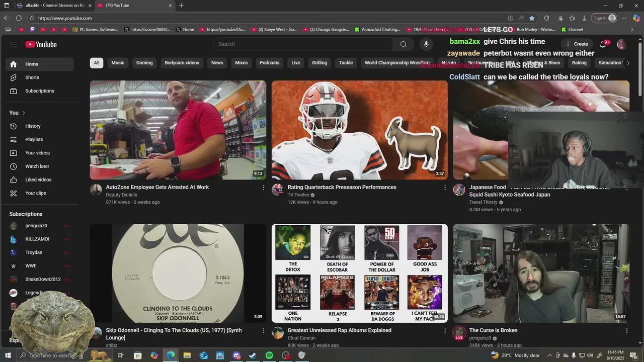Open a new browser tab
The width and height of the screenshot is (644, 362).
point(181,6)
